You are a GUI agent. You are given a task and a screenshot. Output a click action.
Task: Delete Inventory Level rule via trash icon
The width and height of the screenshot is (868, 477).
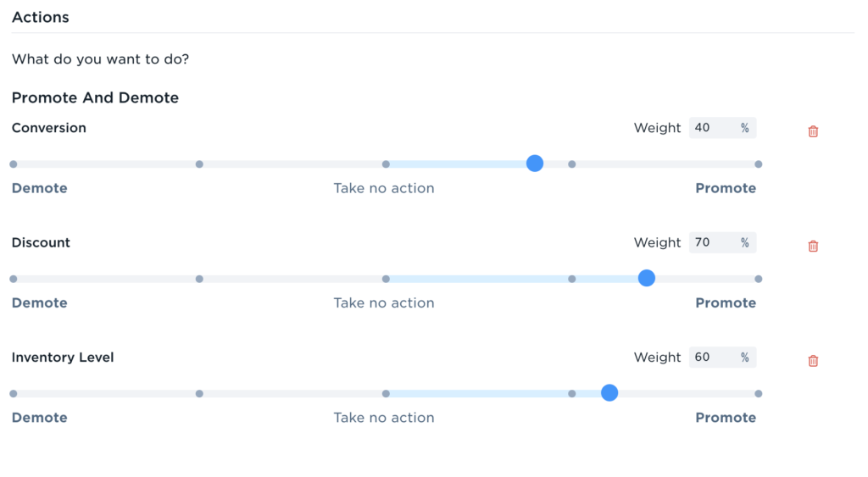813,361
